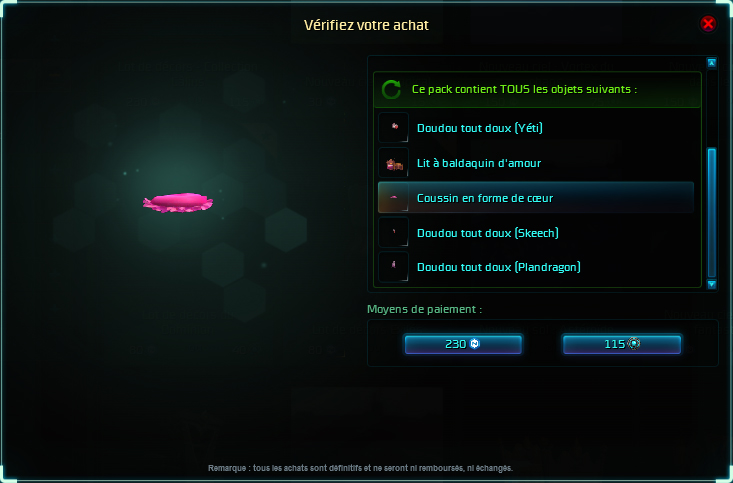Pay with the 115 Omnibits button
The width and height of the screenshot is (733, 483).
tap(622, 344)
